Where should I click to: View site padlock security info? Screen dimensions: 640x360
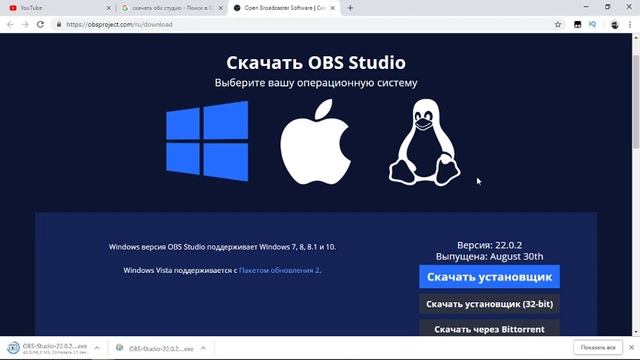(x=59, y=24)
